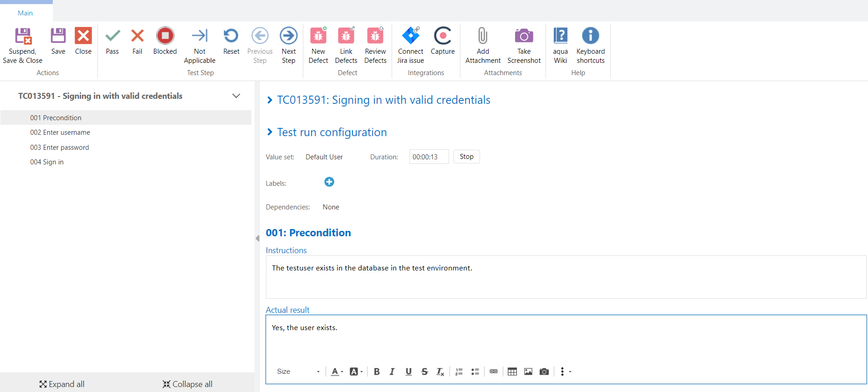The width and height of the screenshot is (868, 392).
Task: Toggle underline formatting in editor toolbar
Action: pos(408,372)
